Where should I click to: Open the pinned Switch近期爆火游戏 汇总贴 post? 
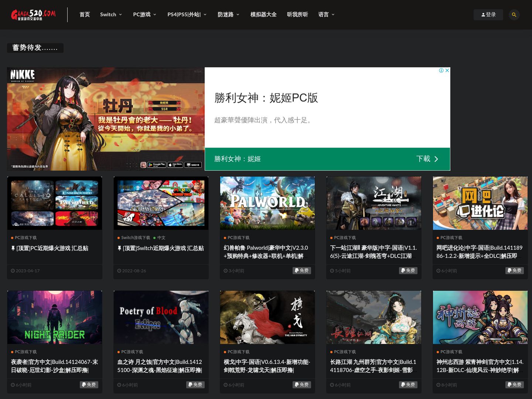[161, 248]
